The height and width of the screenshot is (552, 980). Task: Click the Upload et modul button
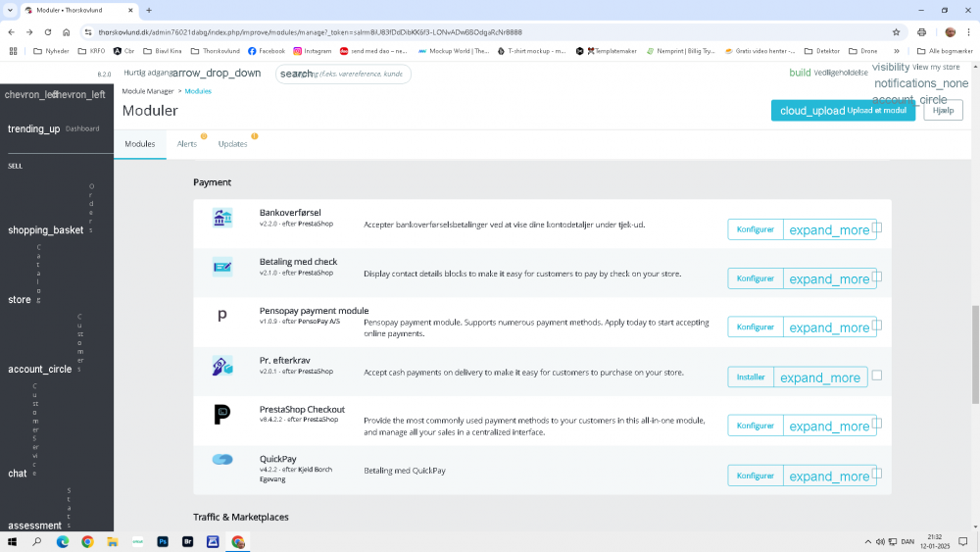click(x=843, y=110)
